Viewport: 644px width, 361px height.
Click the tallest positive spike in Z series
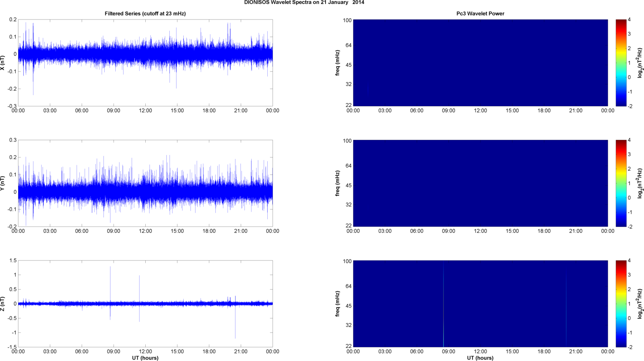click(110, 284)
